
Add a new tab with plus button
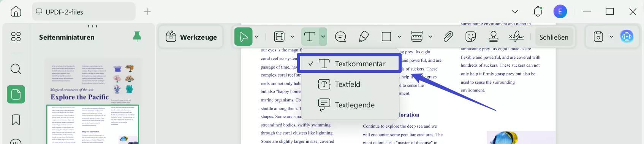pos(147,12)
